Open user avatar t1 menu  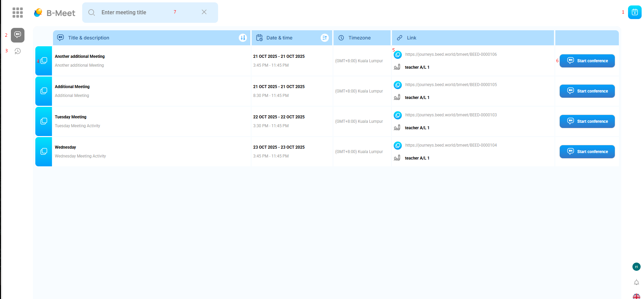tap(636, 267)
